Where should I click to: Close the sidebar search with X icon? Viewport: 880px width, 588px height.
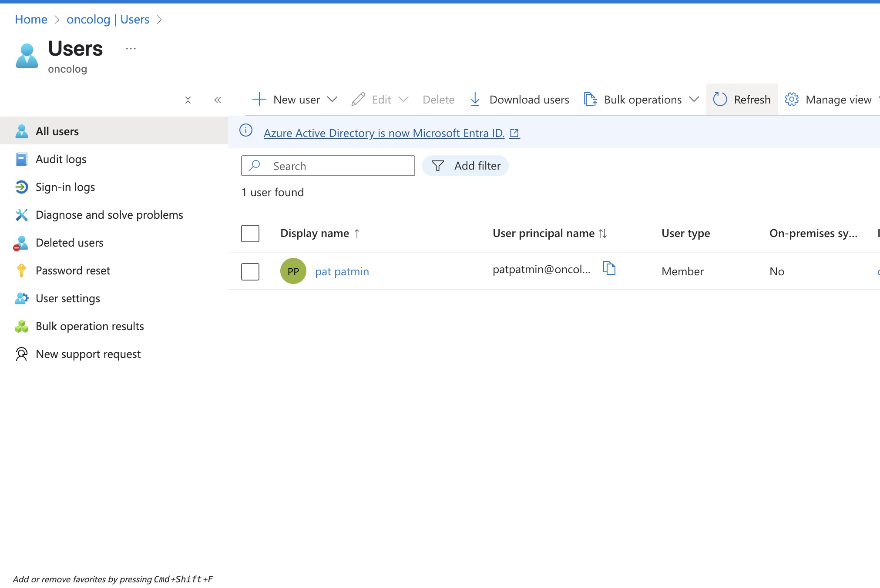point(188,100)
